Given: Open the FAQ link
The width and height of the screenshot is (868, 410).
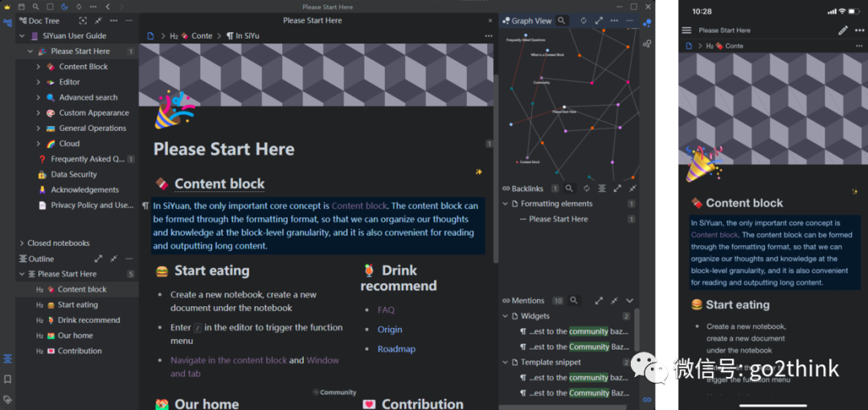Looking at the screenshot, I should [386, 310].
